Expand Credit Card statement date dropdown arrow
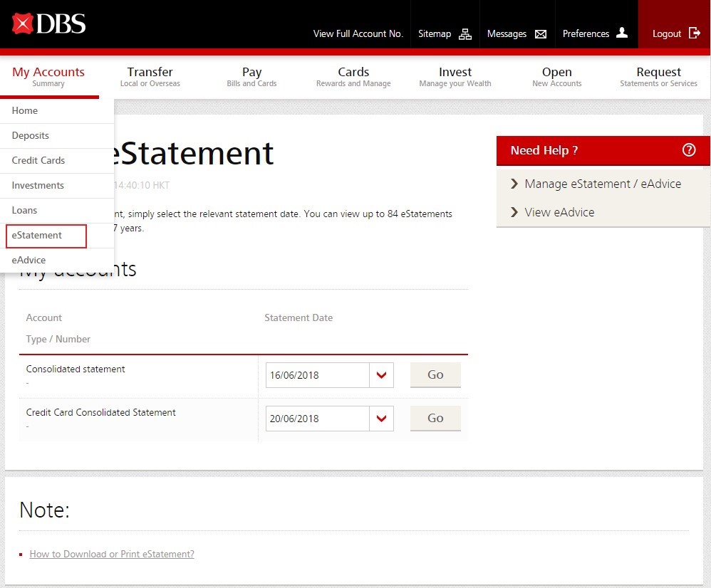Screen dimensions: 711x588 tap(381, 419)
